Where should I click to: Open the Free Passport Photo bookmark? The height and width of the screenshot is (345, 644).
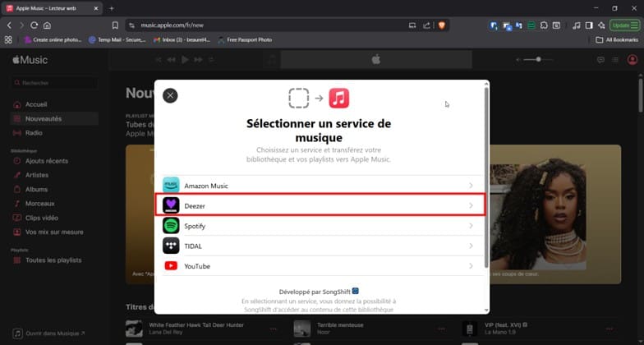[x=245, y=39]
